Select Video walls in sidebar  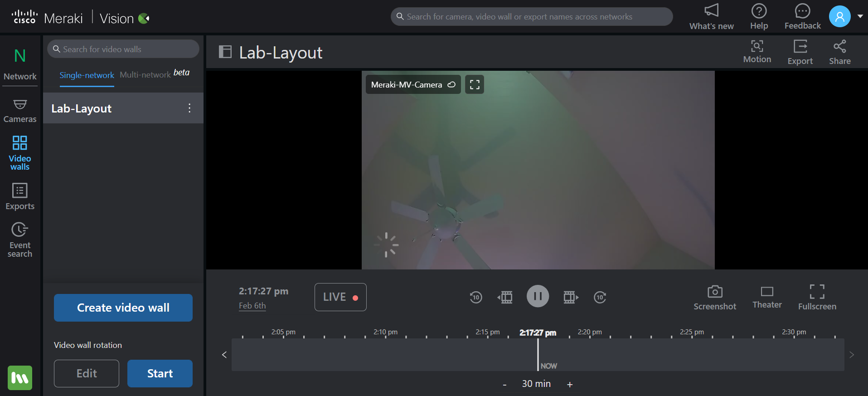coord(20,153)
